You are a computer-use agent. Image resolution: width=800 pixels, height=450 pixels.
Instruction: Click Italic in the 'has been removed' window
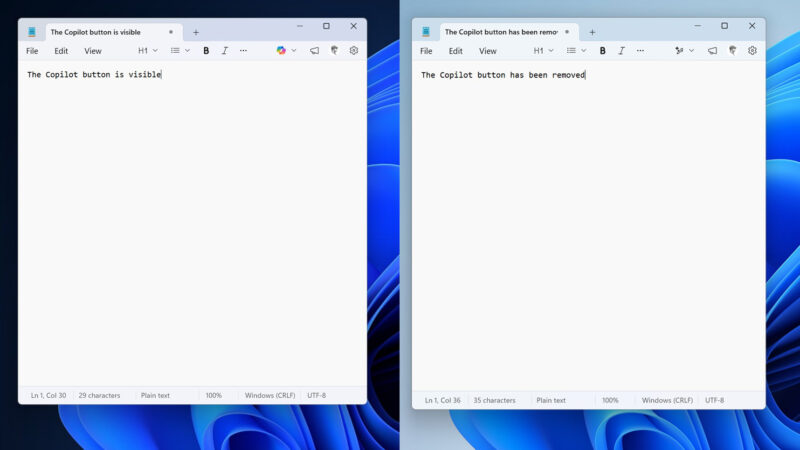(x=621, y=51)
